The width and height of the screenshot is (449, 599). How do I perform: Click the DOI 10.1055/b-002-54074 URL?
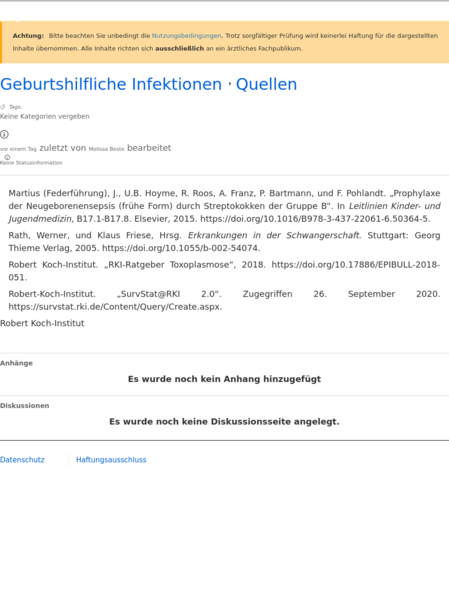[x=181, y=248]
